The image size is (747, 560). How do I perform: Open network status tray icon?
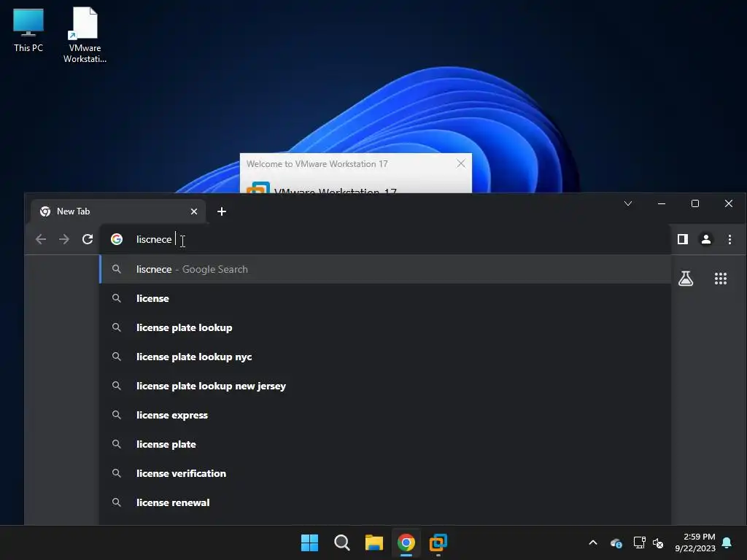(639, 542)
